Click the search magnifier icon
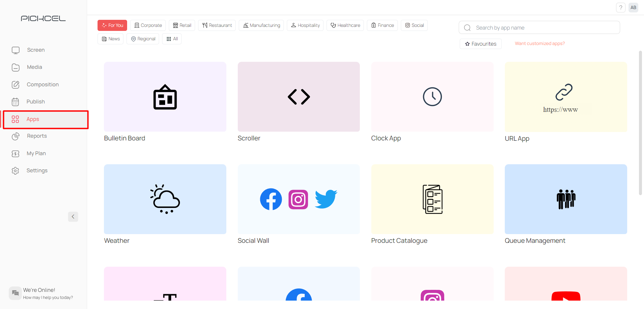This screenshot has height=309, width=644. (467, 28)
